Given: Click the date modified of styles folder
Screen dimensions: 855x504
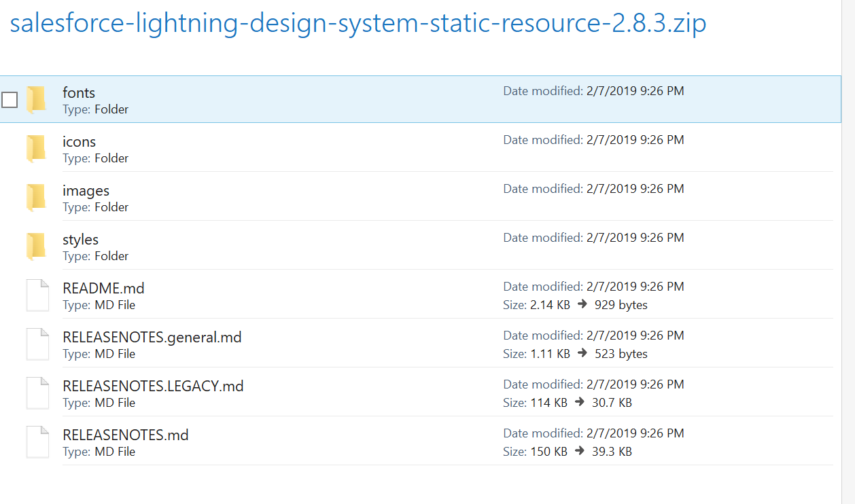Looking at the screenshot, I should [594, 238].
